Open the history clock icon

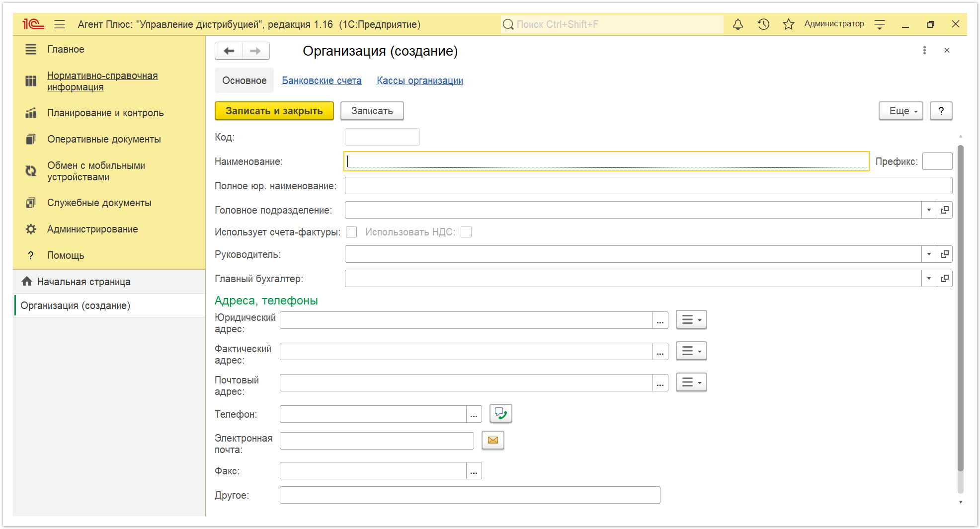pyautogui.click(x=763, y=24)
